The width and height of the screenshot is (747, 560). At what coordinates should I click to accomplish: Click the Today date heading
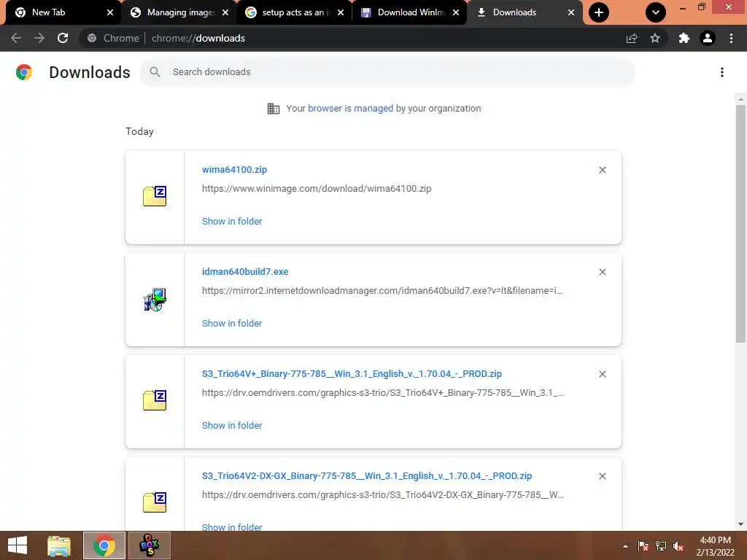139,131
